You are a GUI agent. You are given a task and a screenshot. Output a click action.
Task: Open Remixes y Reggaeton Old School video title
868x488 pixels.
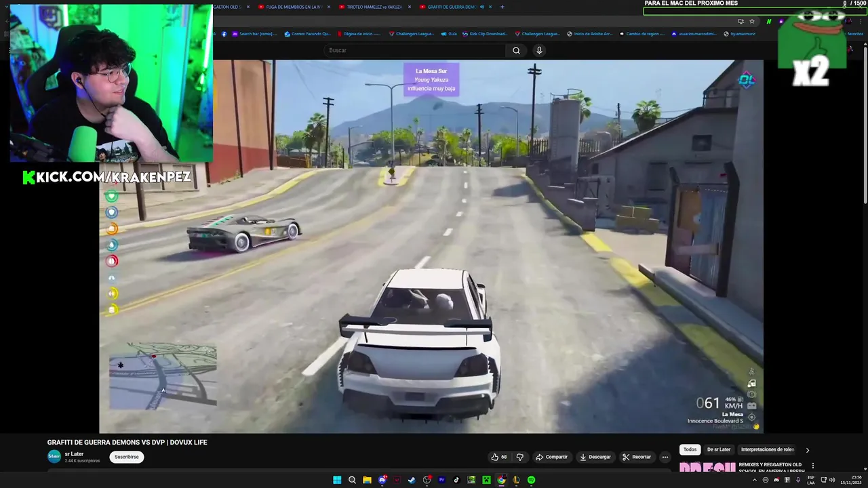coord(771,468)
